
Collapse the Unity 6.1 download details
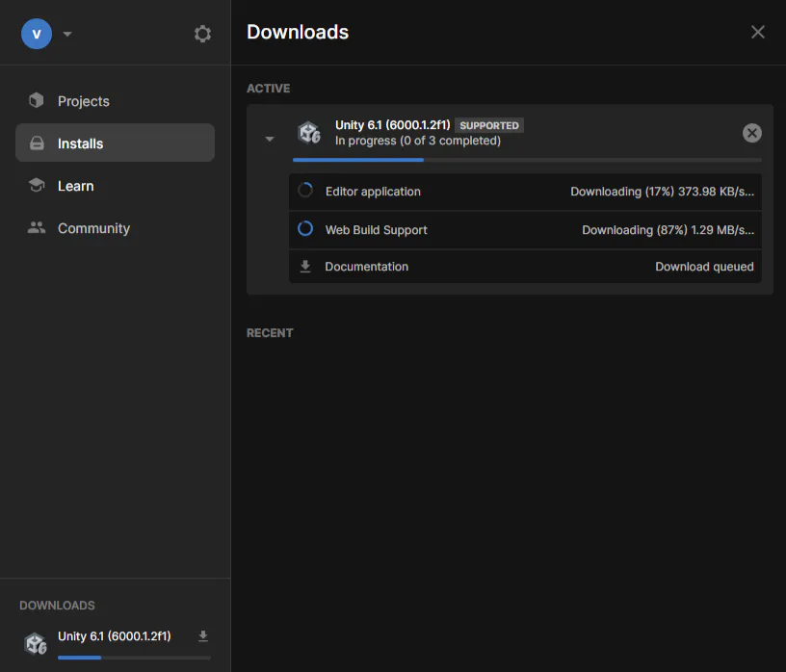pos(270,139)
